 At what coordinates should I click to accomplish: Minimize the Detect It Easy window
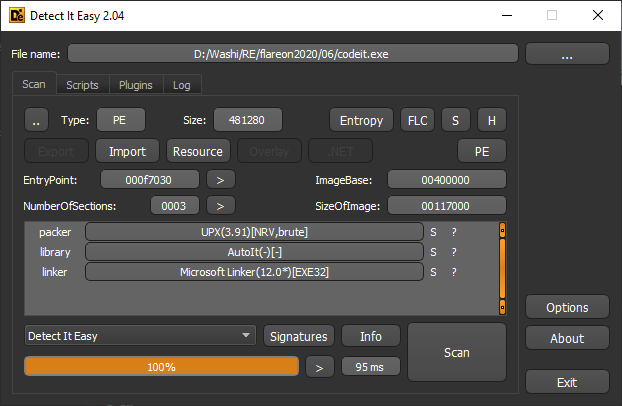pos(507,15)
